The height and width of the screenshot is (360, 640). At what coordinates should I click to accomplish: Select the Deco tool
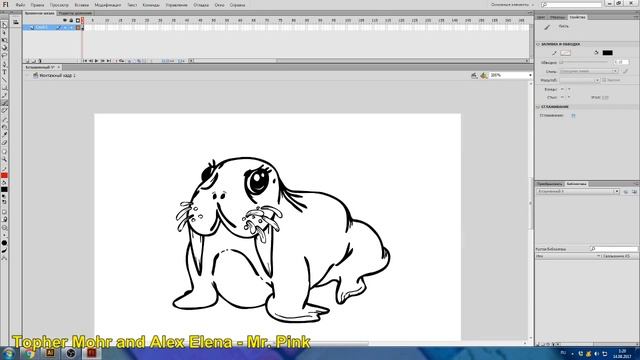(4, 111)
